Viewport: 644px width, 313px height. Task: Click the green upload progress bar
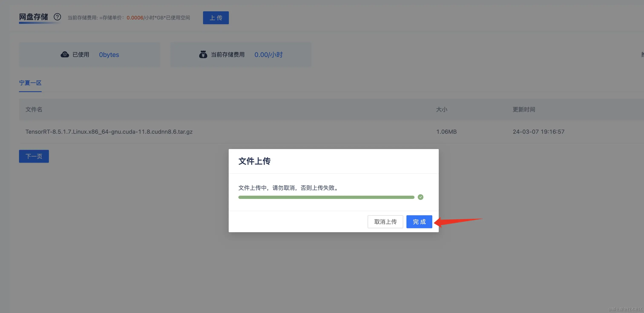326,197
